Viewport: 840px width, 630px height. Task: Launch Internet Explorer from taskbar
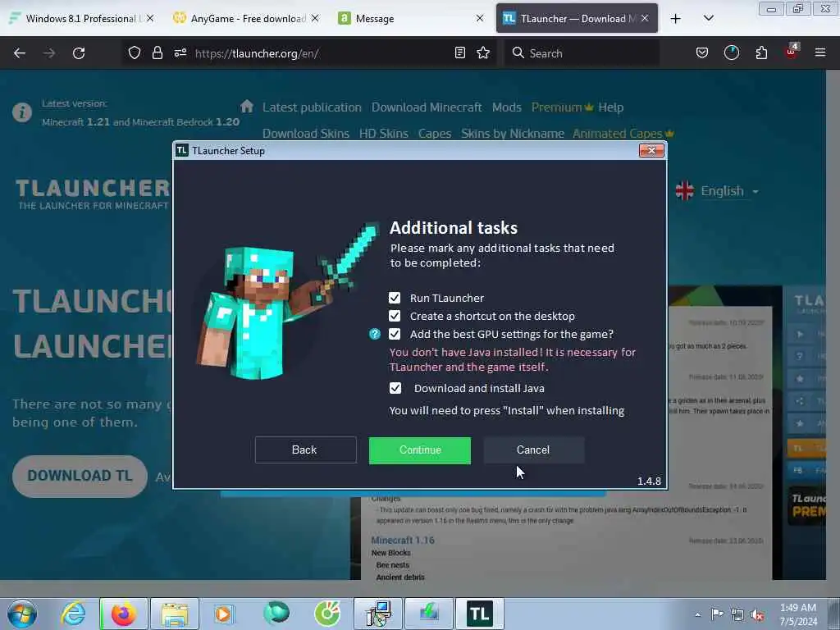coord(73,614)
